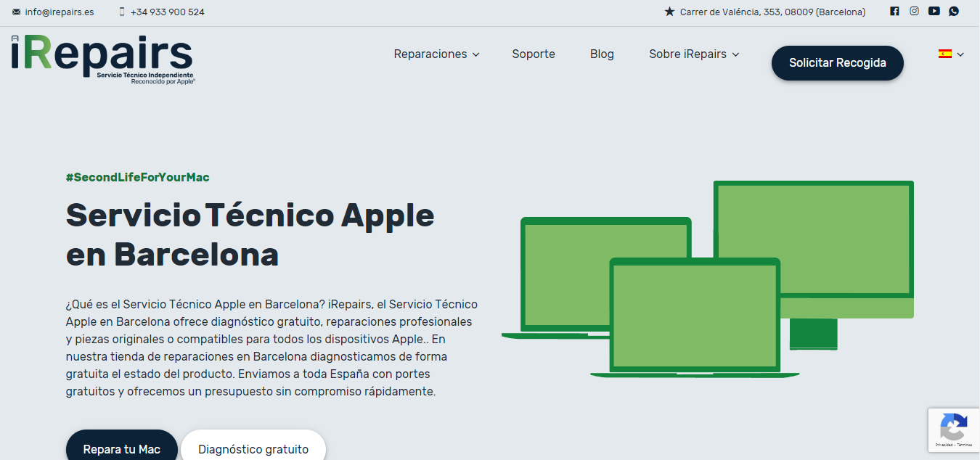
Task: Click the Servicio Técnico Apple en Barcelona heading
Action: pos(250,234)
